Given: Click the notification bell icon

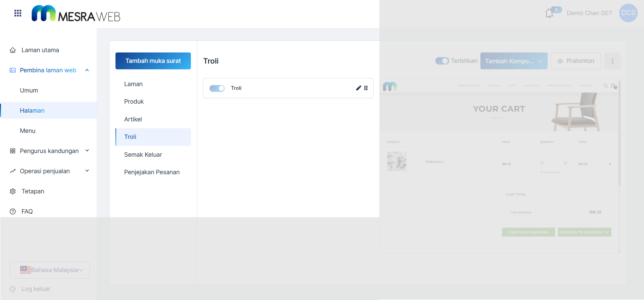Looking at the screenshot, I should tap(549, 13).
